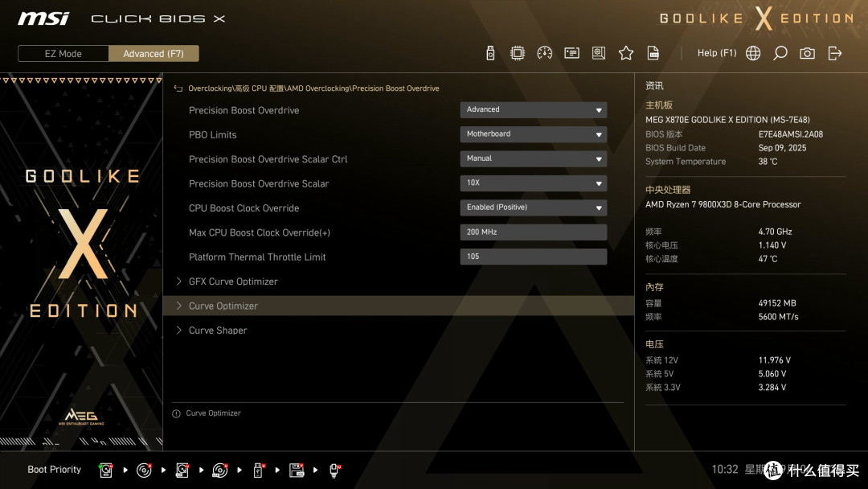Open the motherboard explorer icon

pyautogui.click(x=599, y=53)
